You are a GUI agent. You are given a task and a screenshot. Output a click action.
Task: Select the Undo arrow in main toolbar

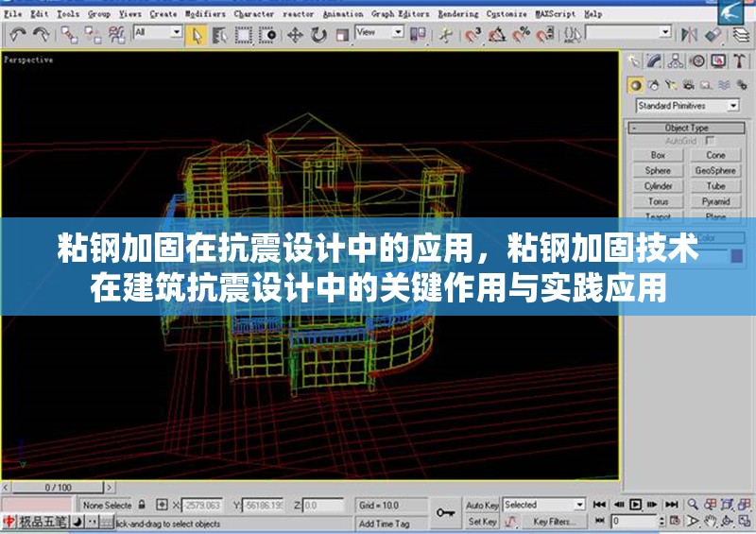click(x=17, y=34)
